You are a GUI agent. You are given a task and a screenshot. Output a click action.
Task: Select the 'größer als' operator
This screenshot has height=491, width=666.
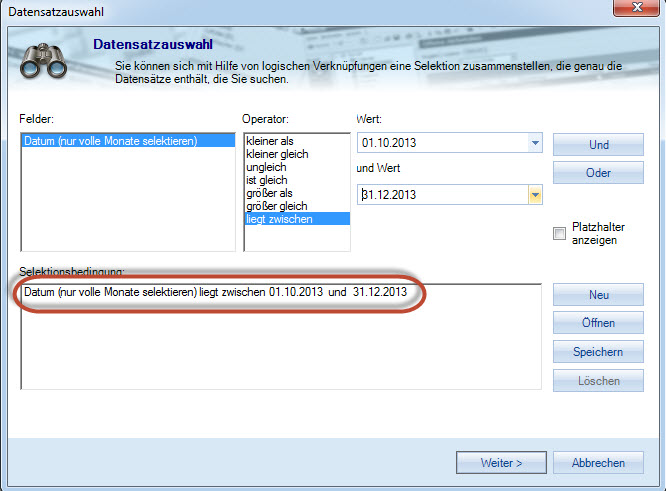pos(272,193)
